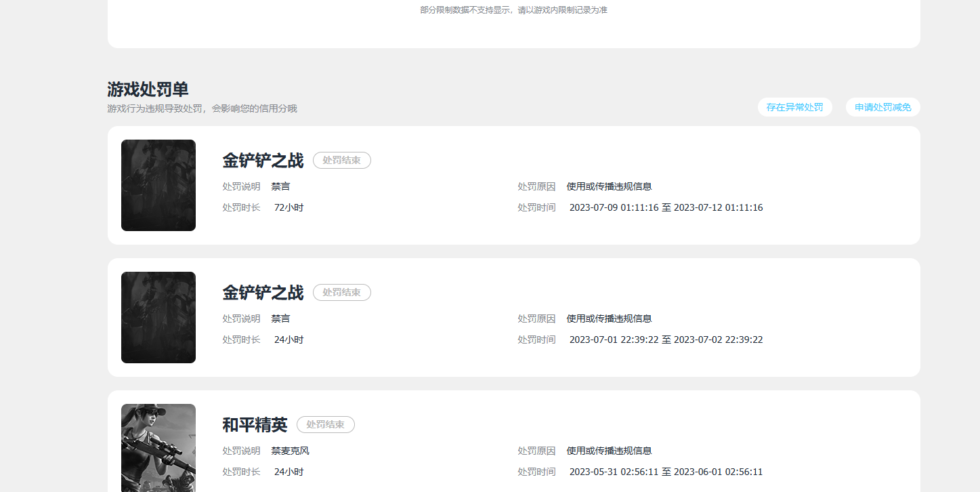Open the 和平精英 game cover image
This screenshot has width=980, height=492.
158,448
